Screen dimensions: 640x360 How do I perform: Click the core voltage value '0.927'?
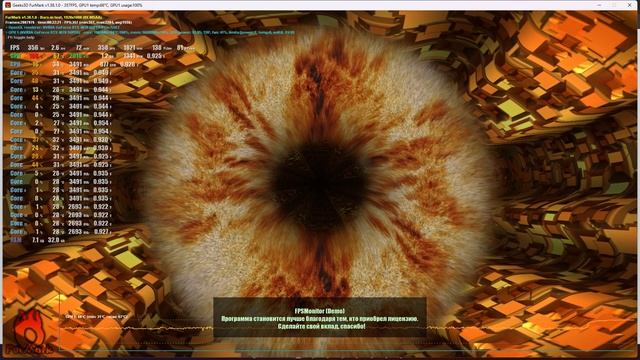click(101, 231)
